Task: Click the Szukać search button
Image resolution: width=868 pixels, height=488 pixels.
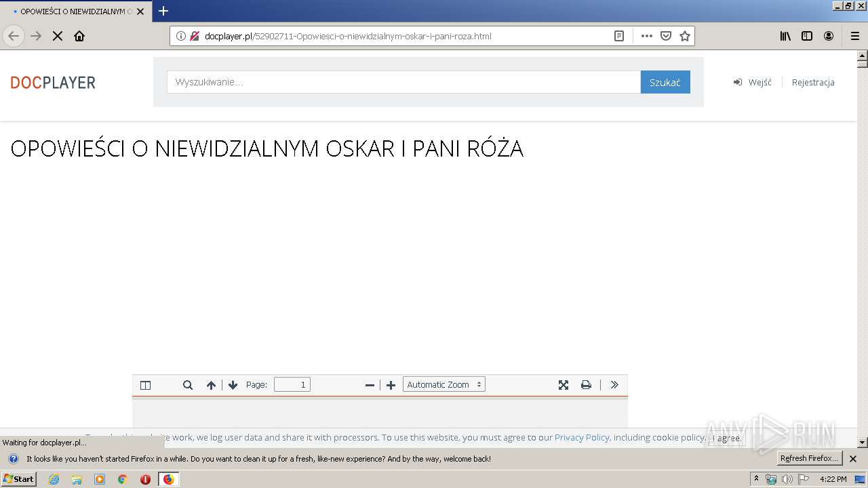Action: (665, 82)
